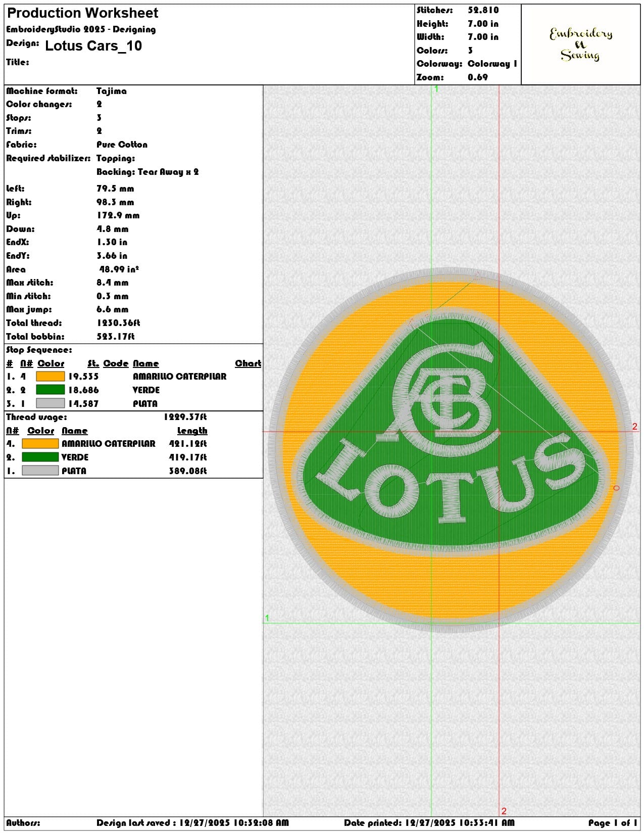
Task: Click the Colorway value 'Colorway 1'
Action: [x=492, y=64]
